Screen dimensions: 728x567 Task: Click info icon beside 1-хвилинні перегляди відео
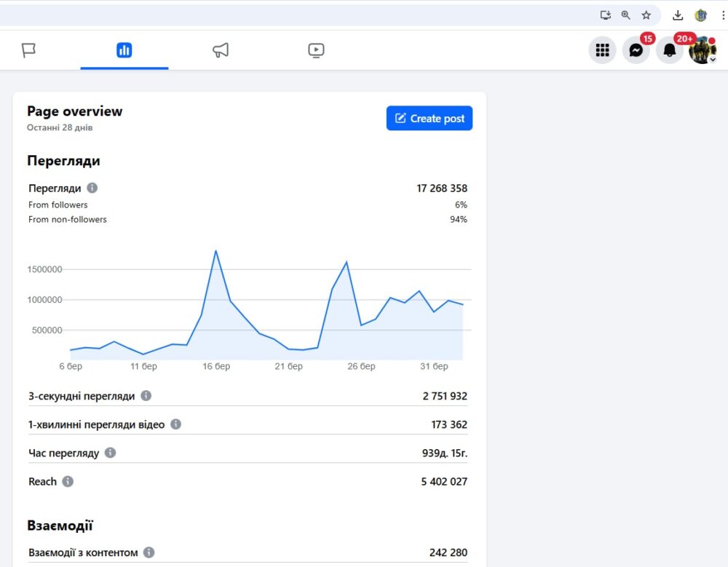175,424
